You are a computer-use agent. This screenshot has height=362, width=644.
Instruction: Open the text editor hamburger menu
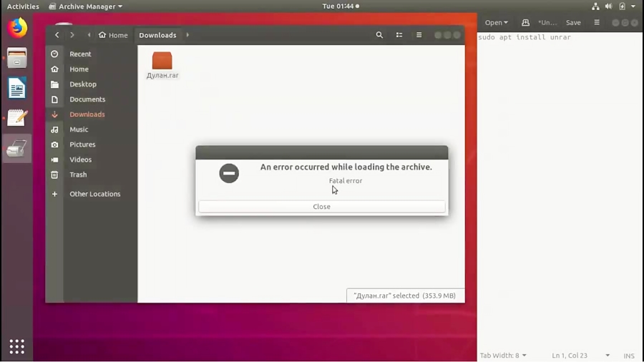pyautogui.click(x=597, y=23)
